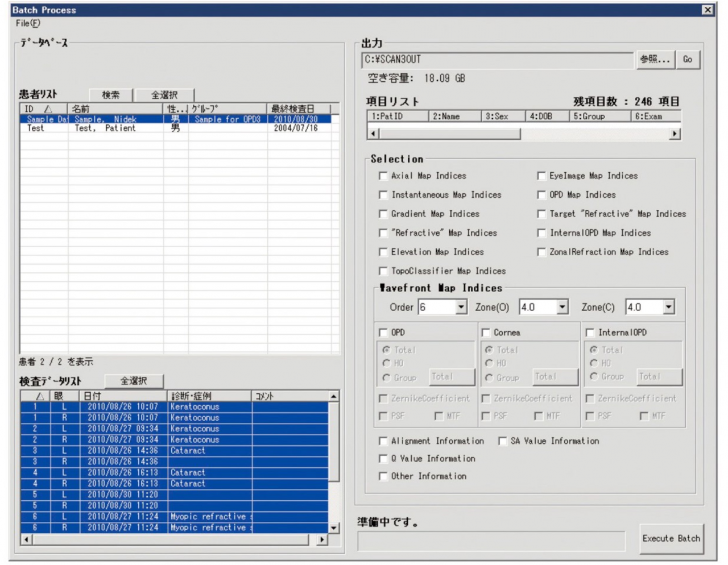Click the 6:Exam item column header
This screenshot has height=565, width=728.
(656, 117)
